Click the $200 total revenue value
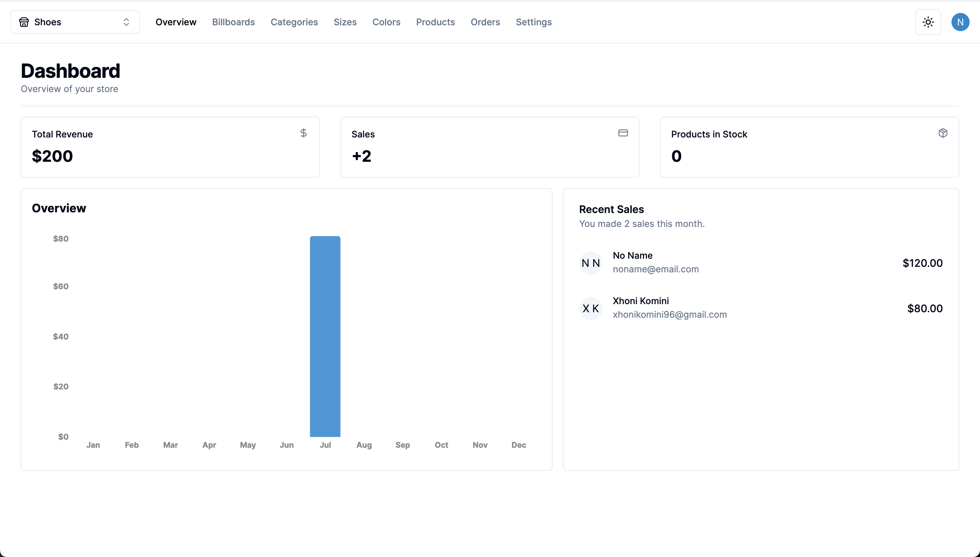This screenshot has height=557, width=980. click(x=52, y=156)
